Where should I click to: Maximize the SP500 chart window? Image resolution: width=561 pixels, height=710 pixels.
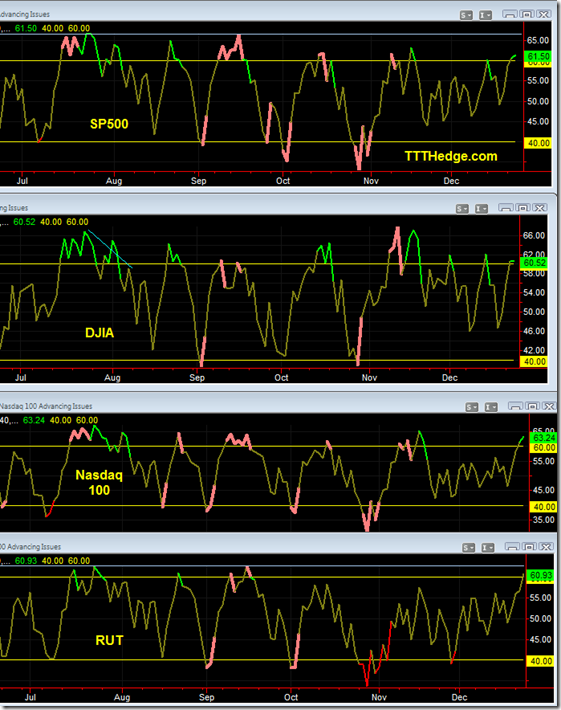(x=527, y=14)
